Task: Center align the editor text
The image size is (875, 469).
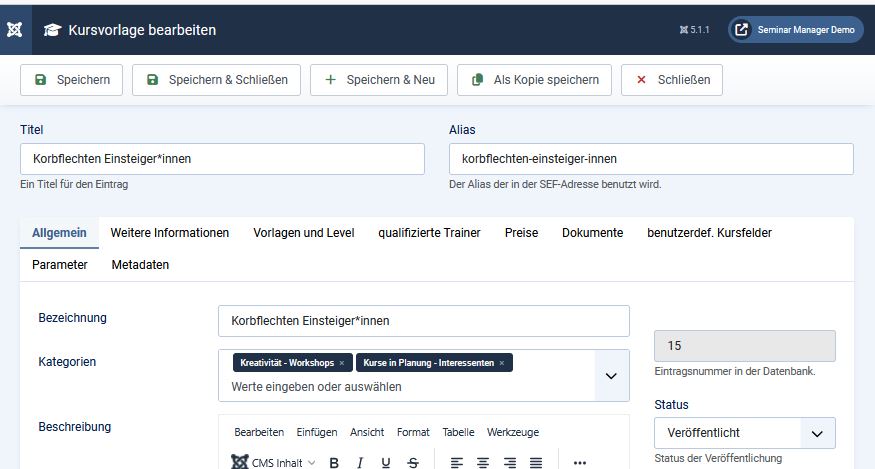Action: (483, 462)
